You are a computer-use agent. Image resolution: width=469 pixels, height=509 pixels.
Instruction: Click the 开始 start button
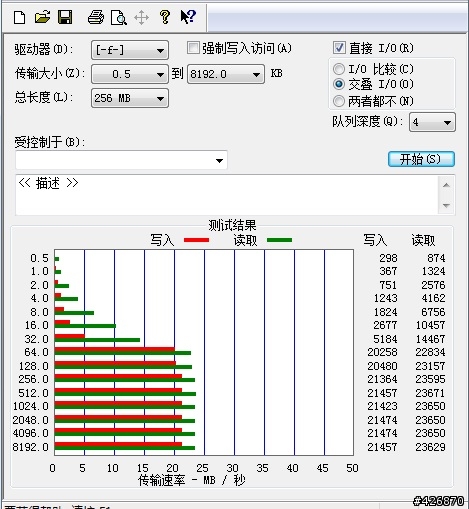(421, 159)
